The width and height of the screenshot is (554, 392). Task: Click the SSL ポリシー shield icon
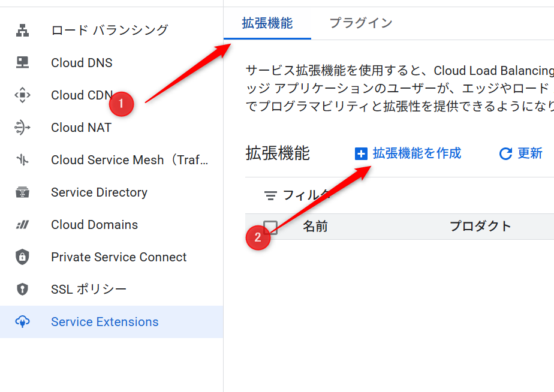click(22, 290)
